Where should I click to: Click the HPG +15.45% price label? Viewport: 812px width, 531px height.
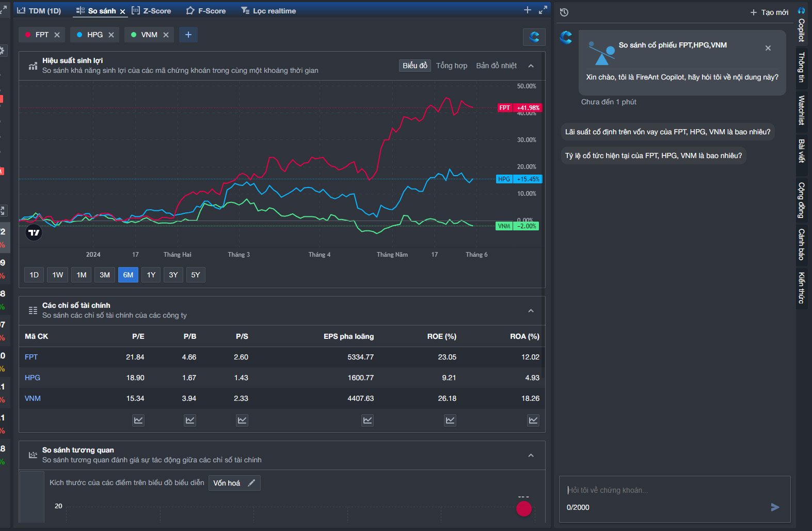tap(519, 179)
